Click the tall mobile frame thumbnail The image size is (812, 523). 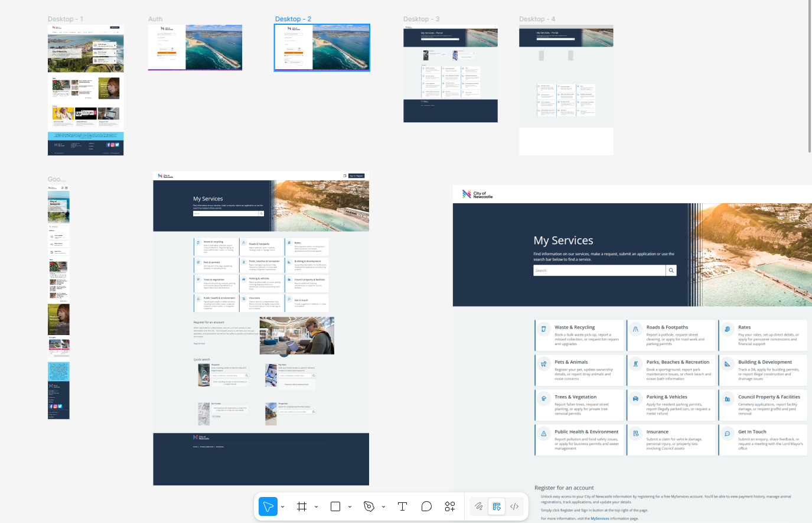58,302
